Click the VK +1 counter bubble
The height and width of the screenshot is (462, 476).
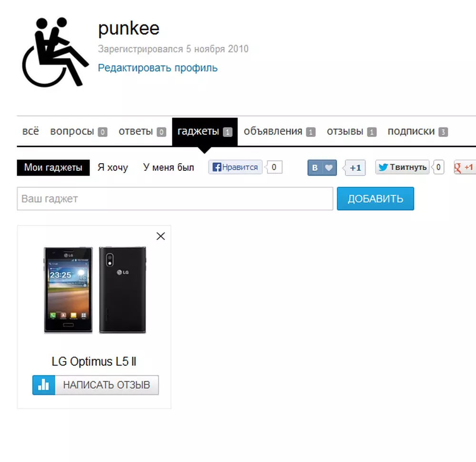[x=355, y=167]
